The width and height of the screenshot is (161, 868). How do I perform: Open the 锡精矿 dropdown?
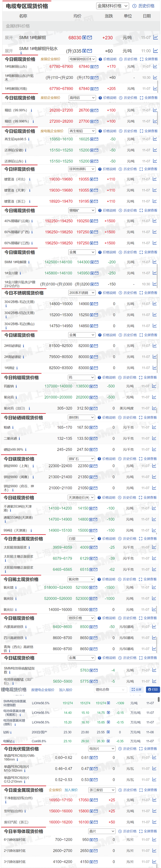point(82,211)
